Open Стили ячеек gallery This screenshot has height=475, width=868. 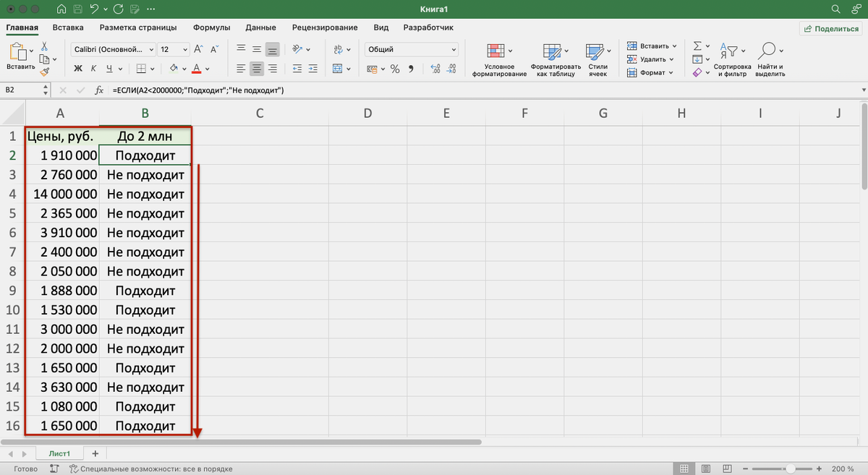(x=597, y=59)
